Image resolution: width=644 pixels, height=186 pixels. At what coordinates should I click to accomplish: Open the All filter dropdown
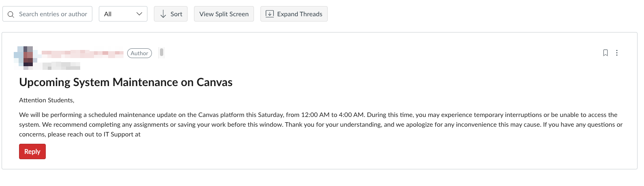pyautogui.click(x=123, y=14)
